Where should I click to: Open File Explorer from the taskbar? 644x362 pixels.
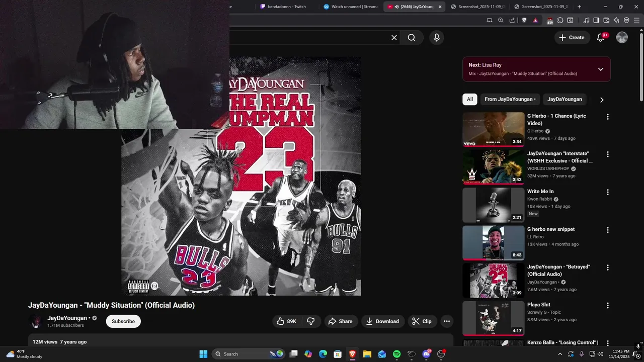pyautogui.click(x=367, y=354)
